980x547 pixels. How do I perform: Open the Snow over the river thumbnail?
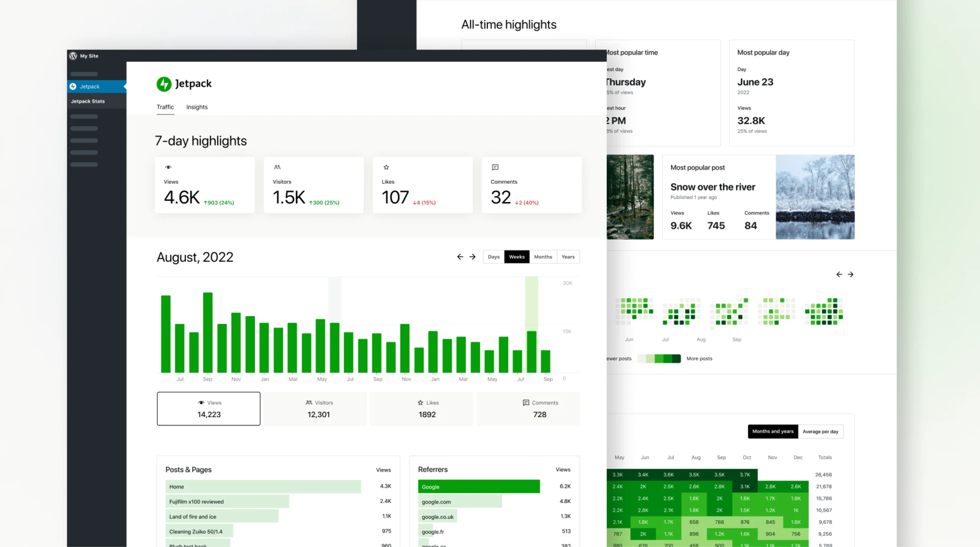click(x=815, y=197)
